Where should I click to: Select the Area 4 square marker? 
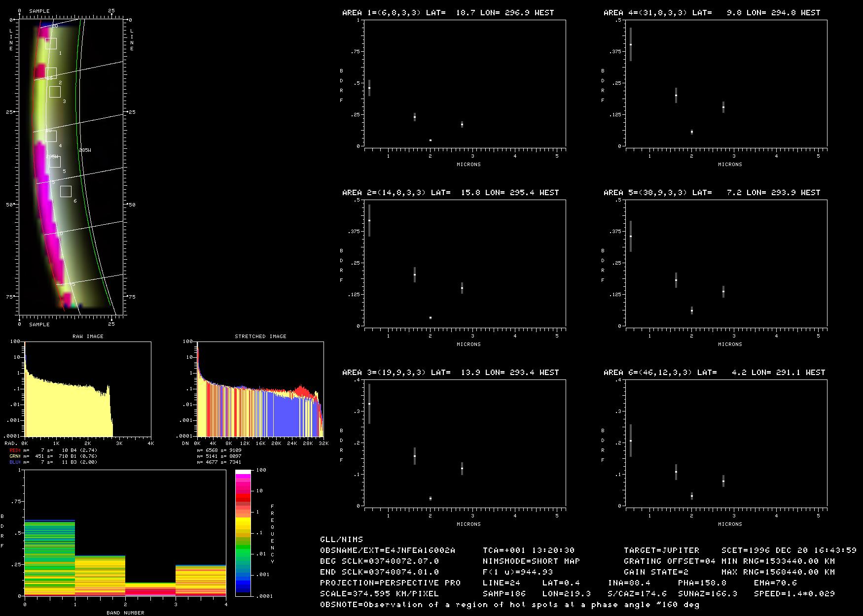(x=51, y=136)
